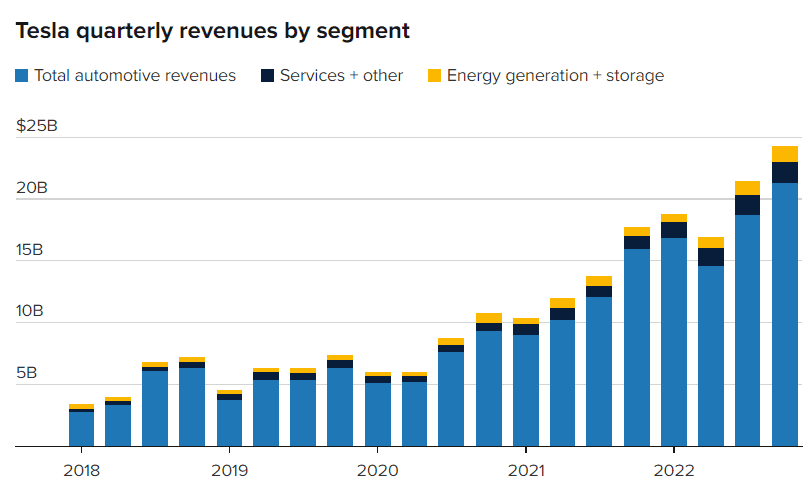The image size is (811, 499).
Task: Click the blue bar directly above the 2019 tick
Action: (229, 423)
